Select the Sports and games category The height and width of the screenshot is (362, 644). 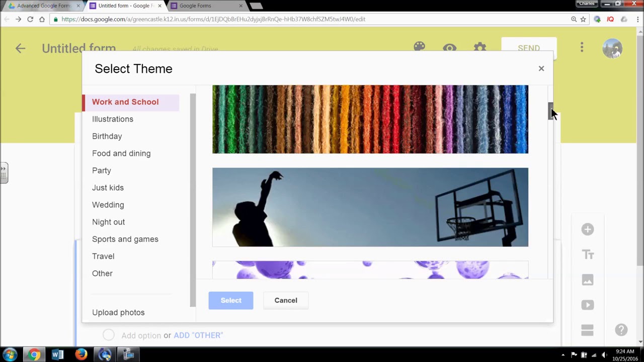pos(125,239)
